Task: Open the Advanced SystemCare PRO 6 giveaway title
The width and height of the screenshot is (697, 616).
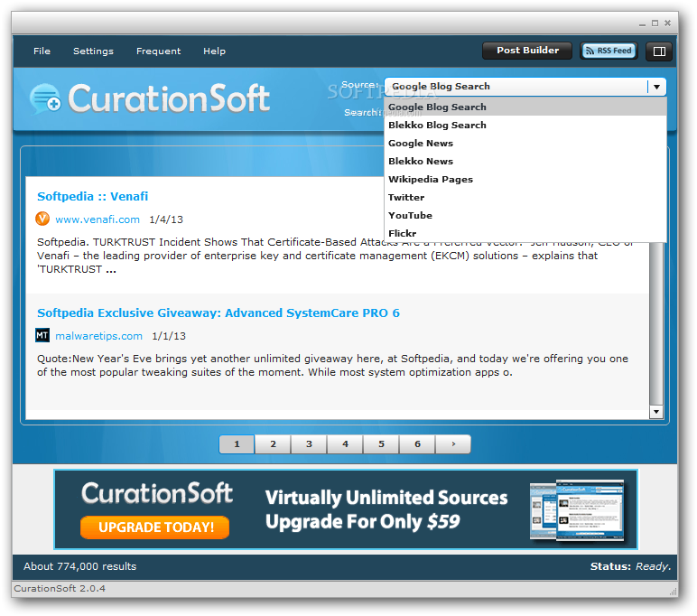Action: coord(218,313)
